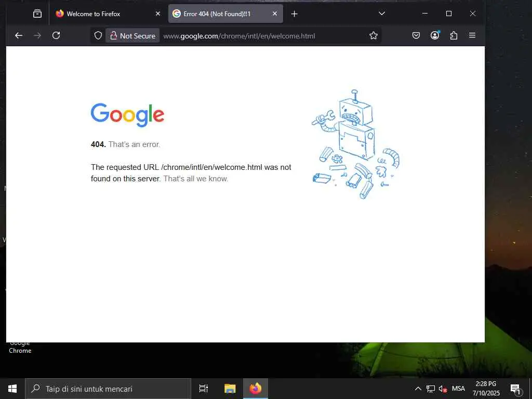The width and height of the screenshot is (532, 399).
Task: Click the '404.' error text
Action: (x=98, y=144)
